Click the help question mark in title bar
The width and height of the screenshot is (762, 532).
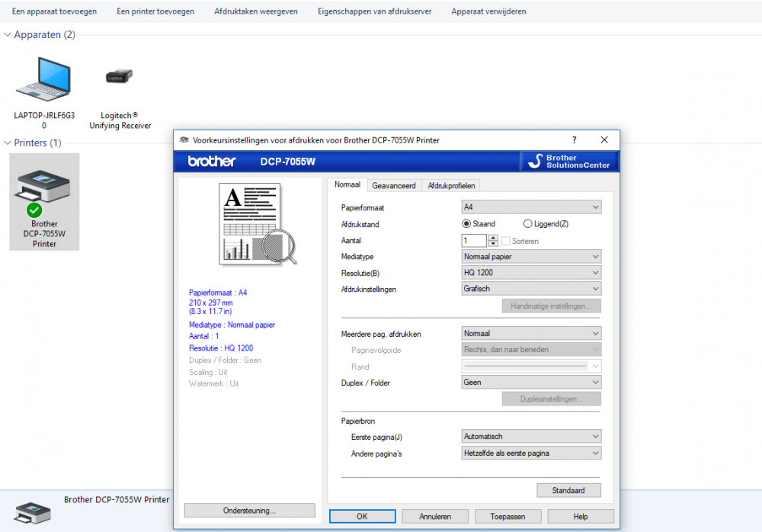pos(574,140)
